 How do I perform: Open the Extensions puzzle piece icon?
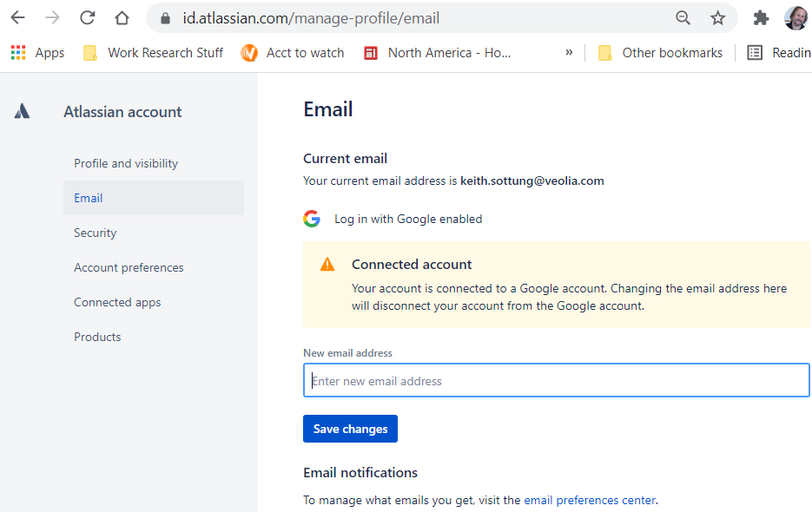tap(761, 18)
